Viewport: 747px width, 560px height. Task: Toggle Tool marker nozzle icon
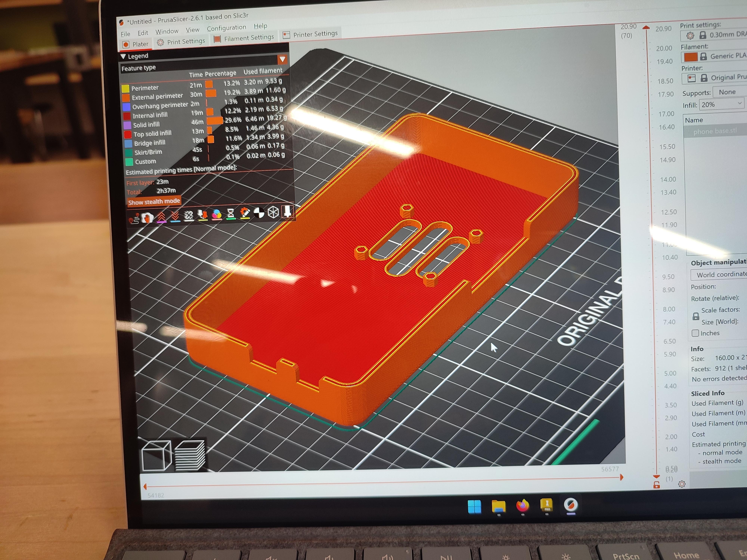coord(287,211)
